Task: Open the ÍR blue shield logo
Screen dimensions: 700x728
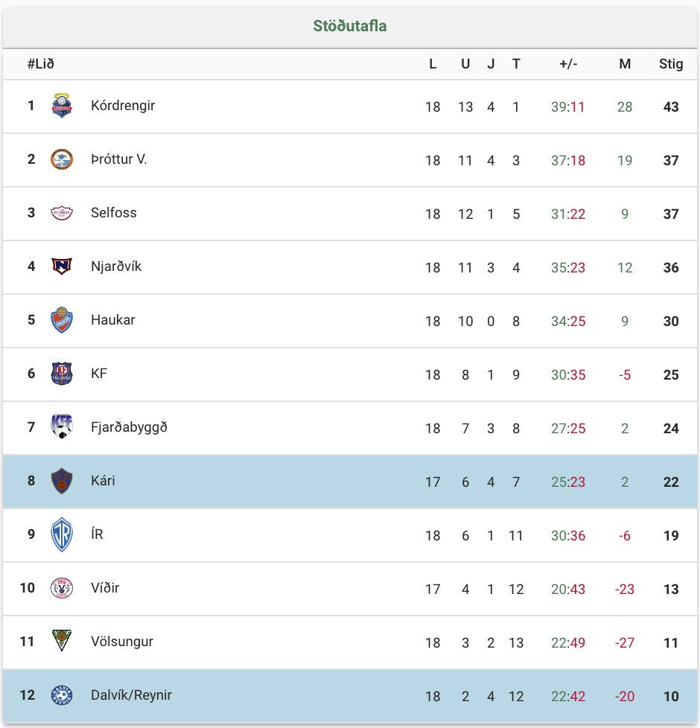Action: (x=62, y=534)
